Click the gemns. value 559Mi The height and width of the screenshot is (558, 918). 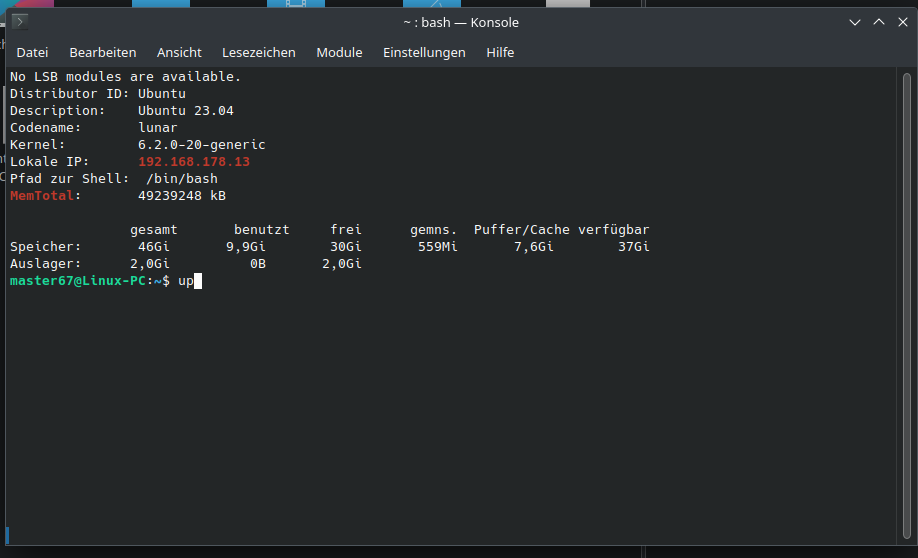[x=437, y=247]
